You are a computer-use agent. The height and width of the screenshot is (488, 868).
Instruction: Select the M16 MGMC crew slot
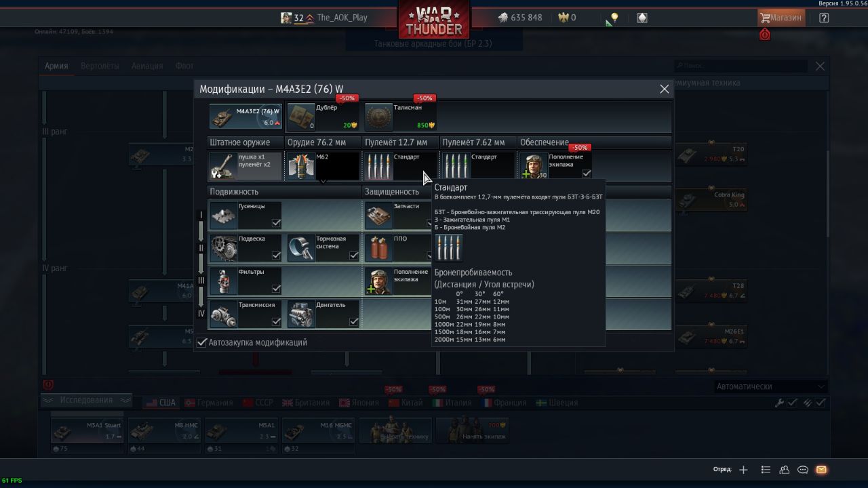point(317,431)
